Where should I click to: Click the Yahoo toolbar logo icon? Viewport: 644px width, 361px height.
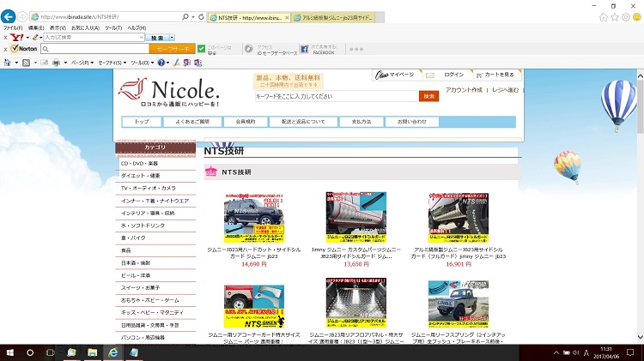[17, 38]
